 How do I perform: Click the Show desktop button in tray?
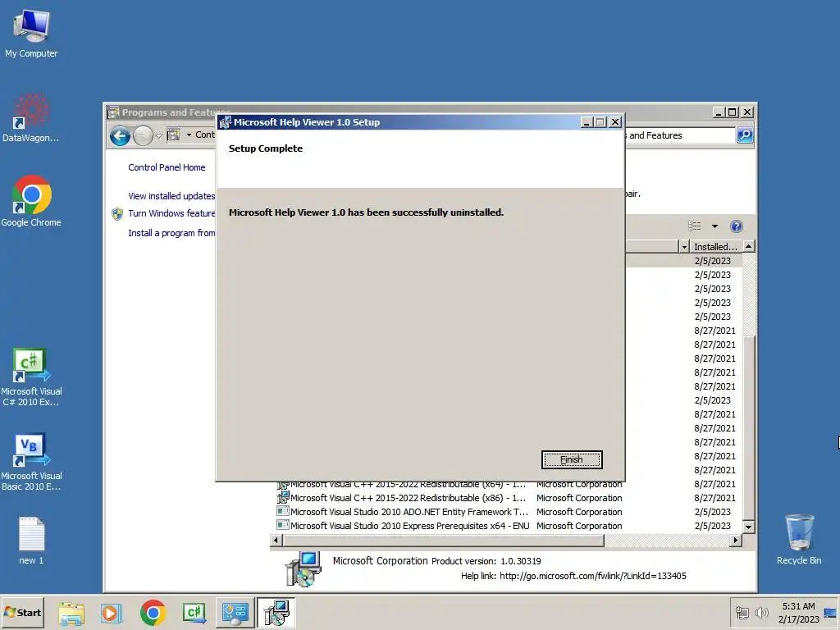[x=831, y=612]
